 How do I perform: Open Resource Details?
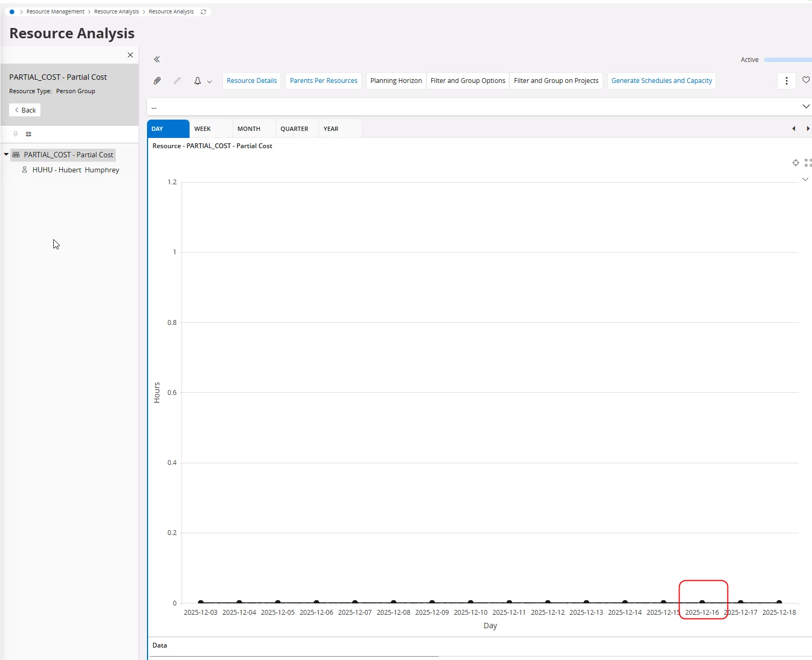252,81
